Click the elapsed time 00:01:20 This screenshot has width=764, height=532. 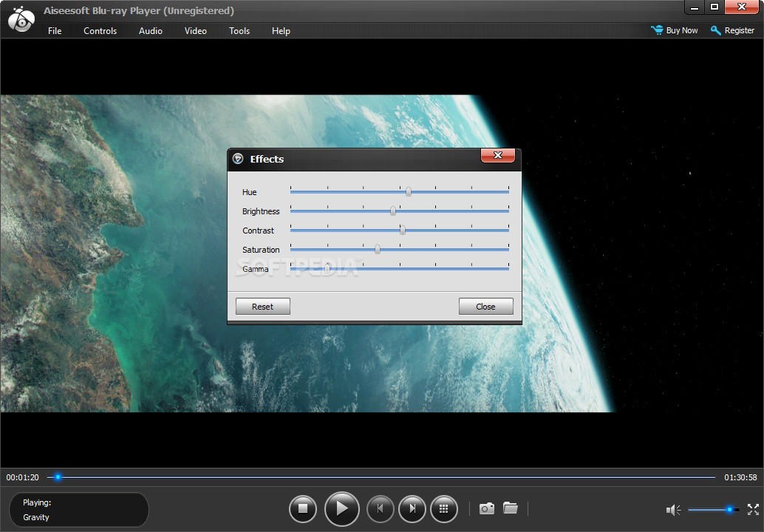click(x=22, y=477)
